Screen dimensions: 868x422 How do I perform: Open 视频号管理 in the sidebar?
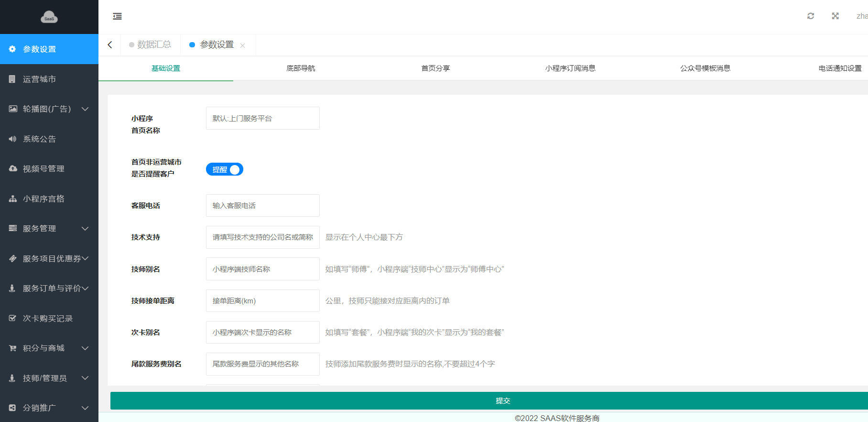(49, 168)
